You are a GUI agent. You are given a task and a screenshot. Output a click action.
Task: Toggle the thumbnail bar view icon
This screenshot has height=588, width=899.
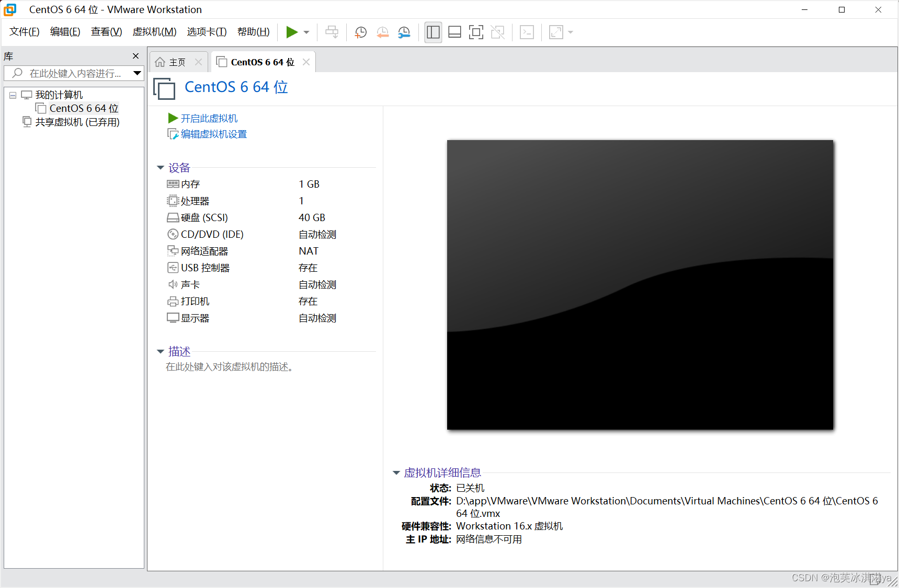(454, 32)
